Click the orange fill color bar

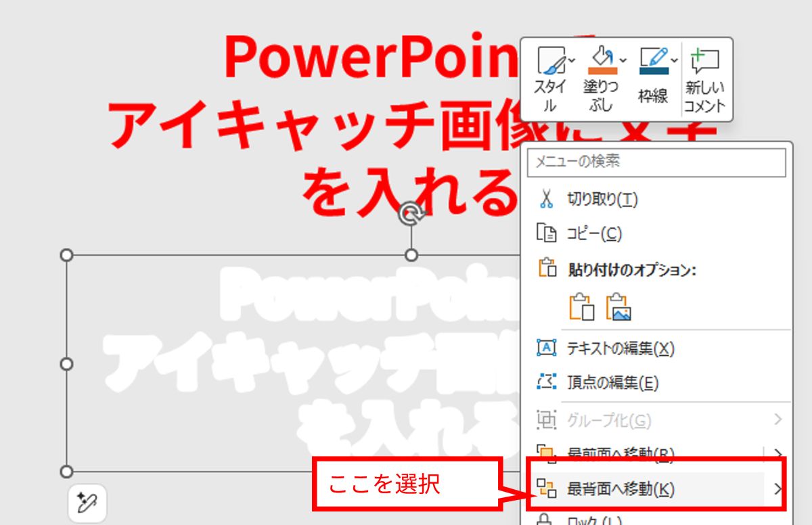tap(601, 70)
